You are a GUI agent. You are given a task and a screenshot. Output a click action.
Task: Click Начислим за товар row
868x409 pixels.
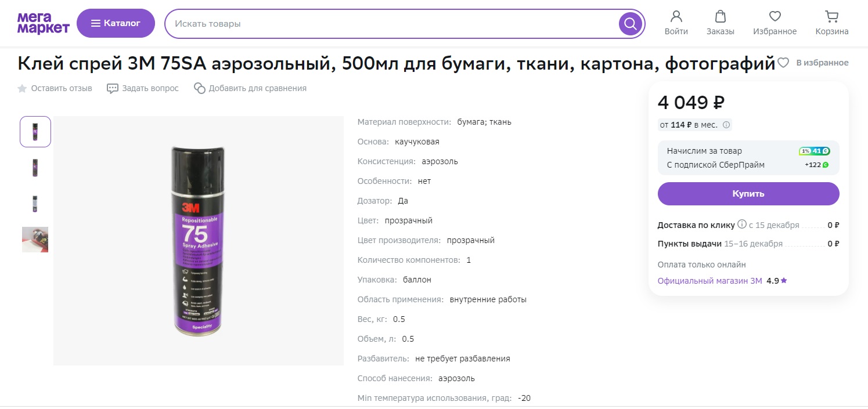click(748, 151)
